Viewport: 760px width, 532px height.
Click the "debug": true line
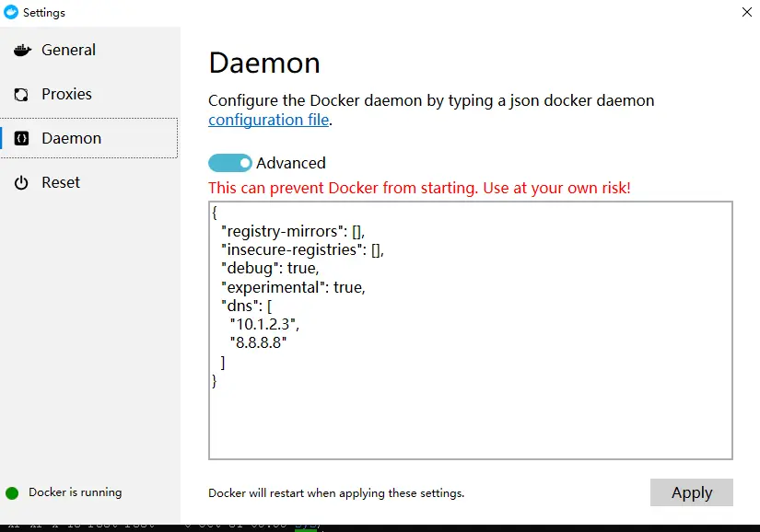tap(270, 268)
